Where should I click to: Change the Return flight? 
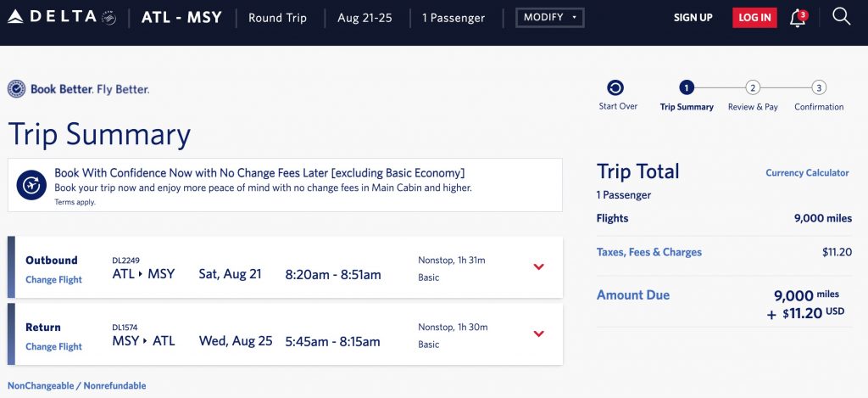coord(53,346)
